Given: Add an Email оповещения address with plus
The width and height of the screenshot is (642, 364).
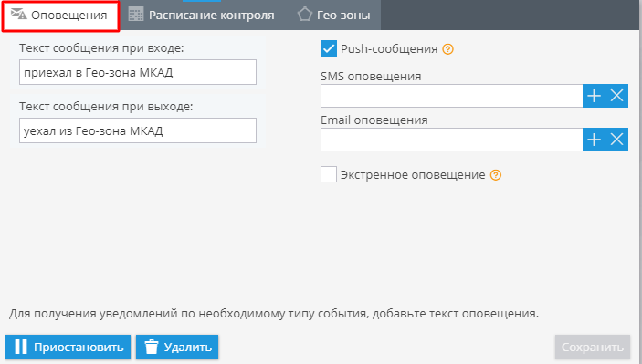Looking at the screenshot, I should point(594,140).
